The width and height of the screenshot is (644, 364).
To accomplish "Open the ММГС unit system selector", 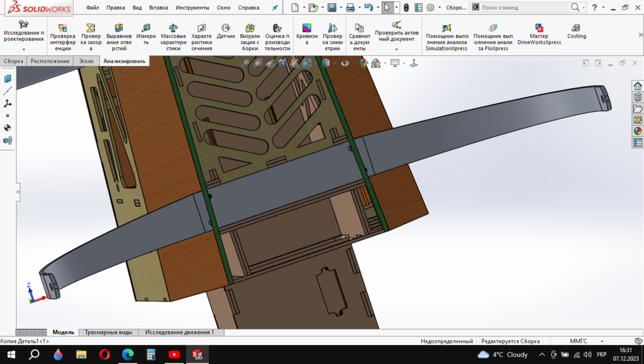I will point(578,341).
